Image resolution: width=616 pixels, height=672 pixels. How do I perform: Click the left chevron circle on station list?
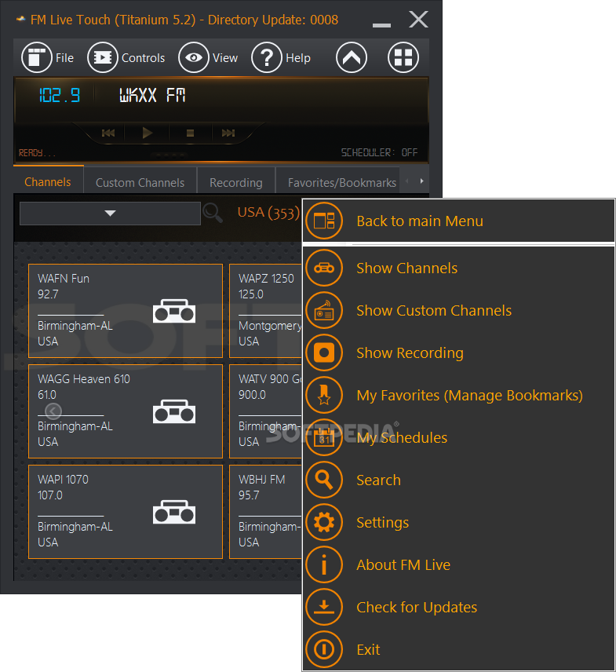[x=53, y=411]
